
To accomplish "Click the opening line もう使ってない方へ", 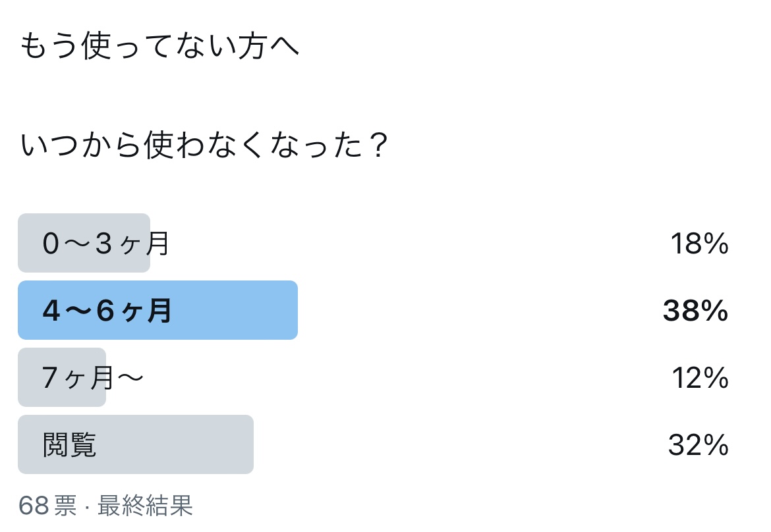I will pyautogui.click(x=159, y=48).
